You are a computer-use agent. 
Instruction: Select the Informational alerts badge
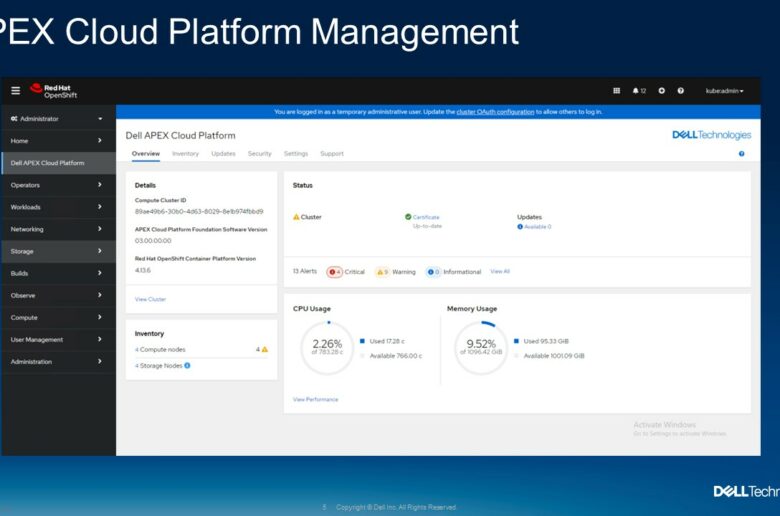click(433, 272)
